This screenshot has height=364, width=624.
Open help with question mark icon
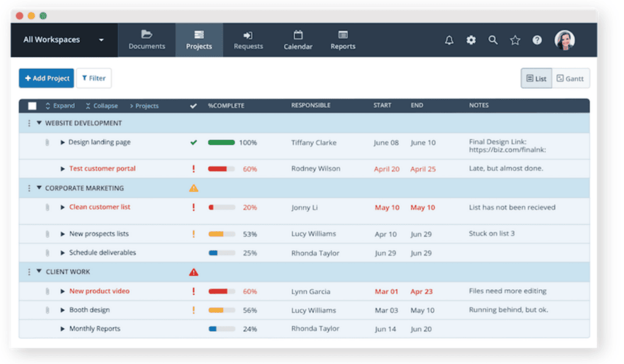(537, 40)
